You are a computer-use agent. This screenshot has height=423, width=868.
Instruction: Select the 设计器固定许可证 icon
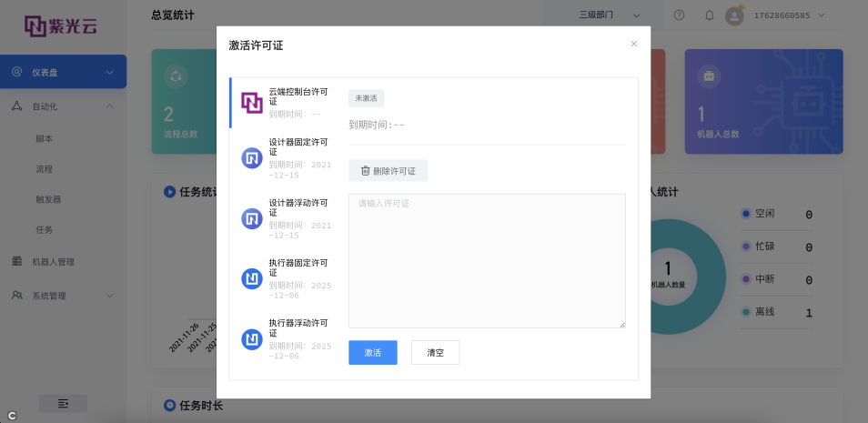252,158
